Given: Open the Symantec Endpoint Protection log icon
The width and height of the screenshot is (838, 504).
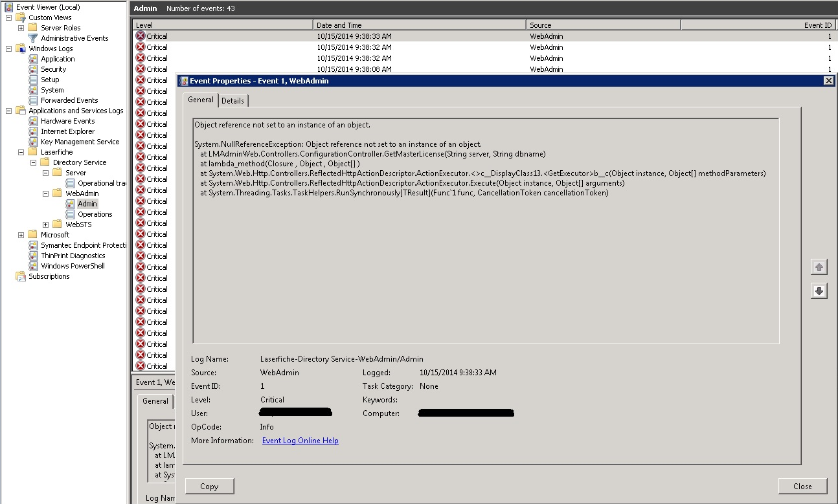Looking at the screenshot, I should coord(33,245).
